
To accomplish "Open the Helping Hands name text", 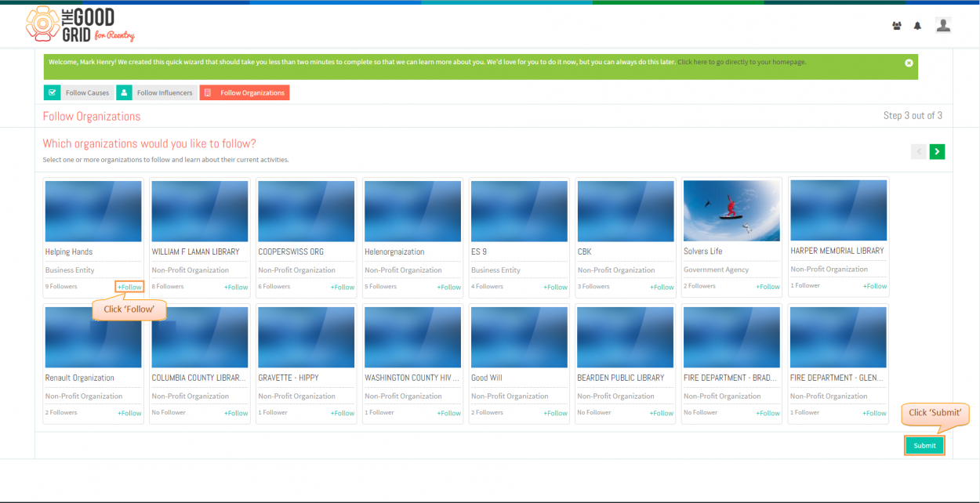I will point(69,251).
